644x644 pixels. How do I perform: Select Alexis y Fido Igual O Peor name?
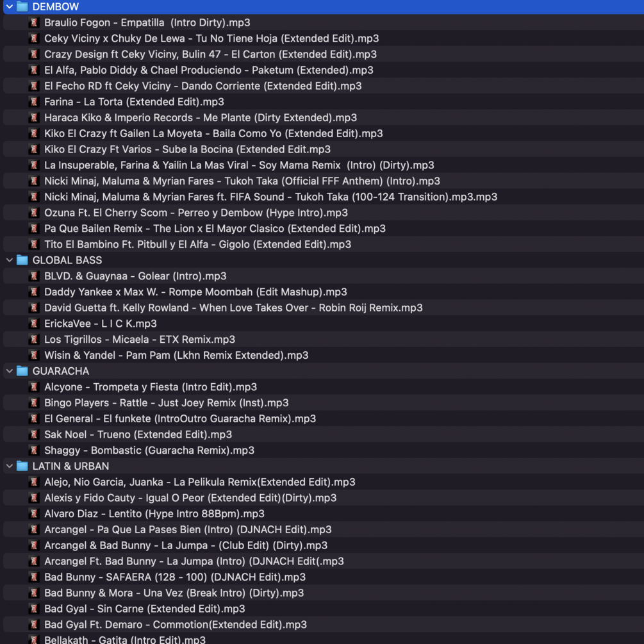pyautogui.click(x=190, y=498)
